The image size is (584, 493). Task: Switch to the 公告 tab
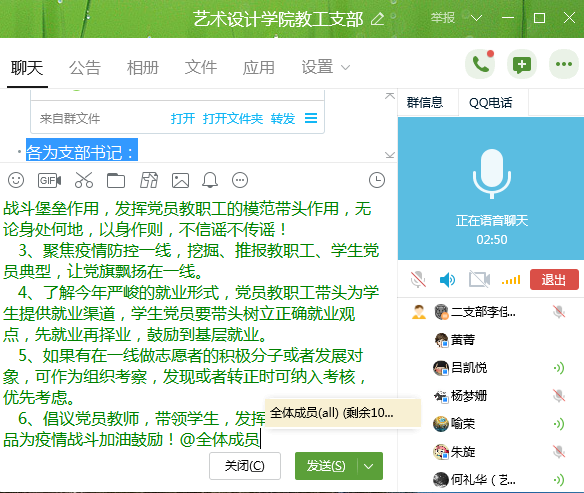click(85, 68)
